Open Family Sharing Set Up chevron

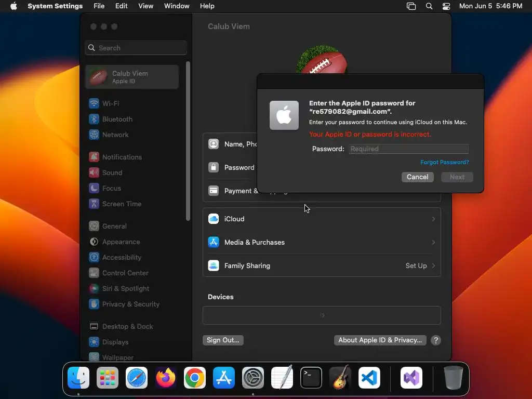[x=433, y=266]
